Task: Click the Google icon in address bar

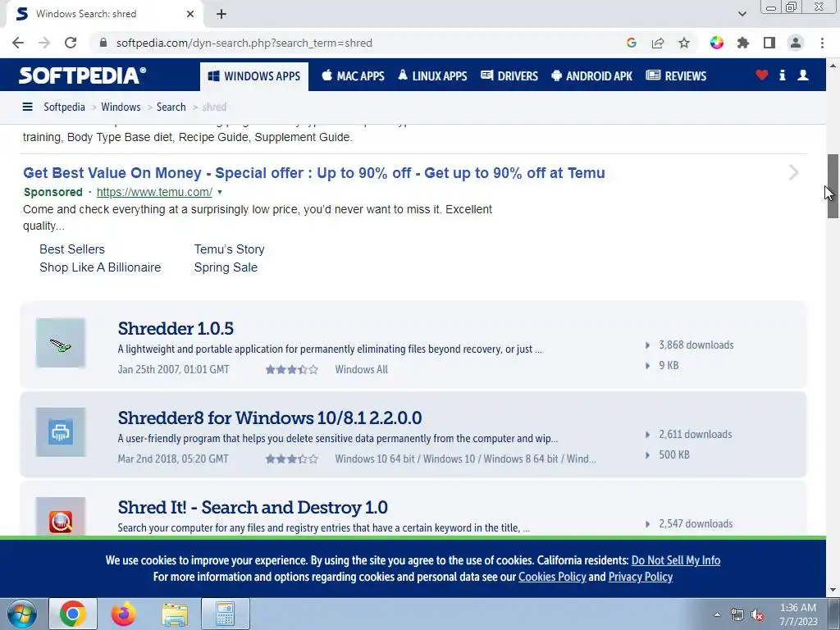Action: click(632, 43)
